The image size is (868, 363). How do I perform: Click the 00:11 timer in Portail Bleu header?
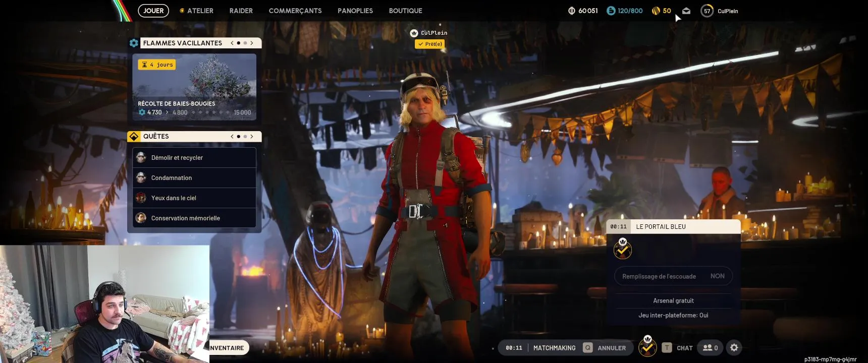618,226
